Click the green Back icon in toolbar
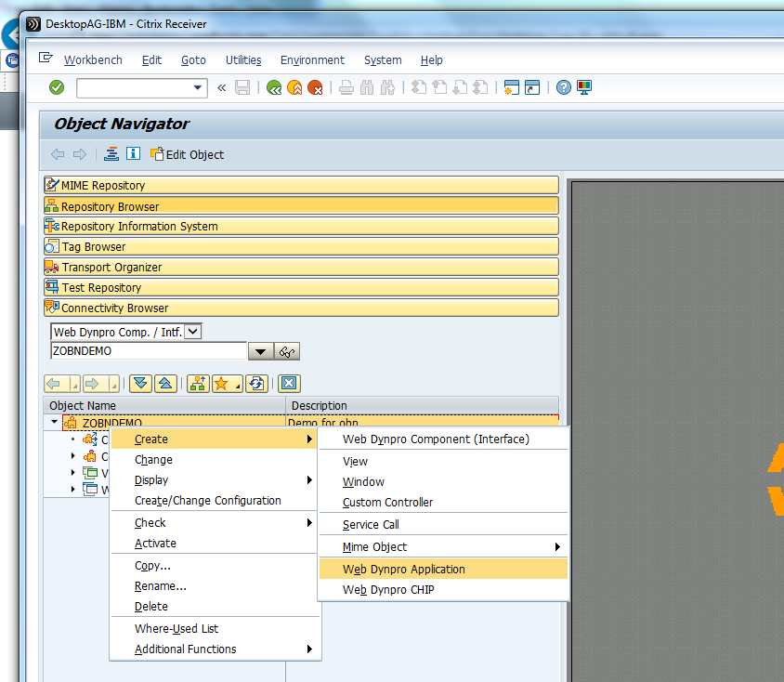 274,88
